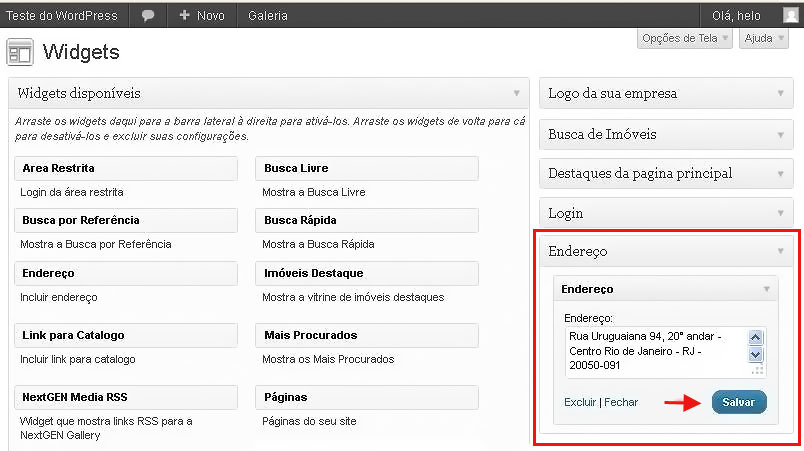Image resolution: width=804 pixels, height=451 pixels.
Task: Click the plus icon next to Novo
Action: 185,15
